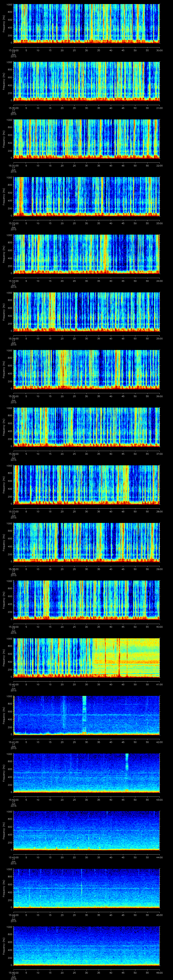Screen dimensions: 173x980
Task: Click the 15:34:00 start time label
Action: pyautogui.click(x=14, y=339)
